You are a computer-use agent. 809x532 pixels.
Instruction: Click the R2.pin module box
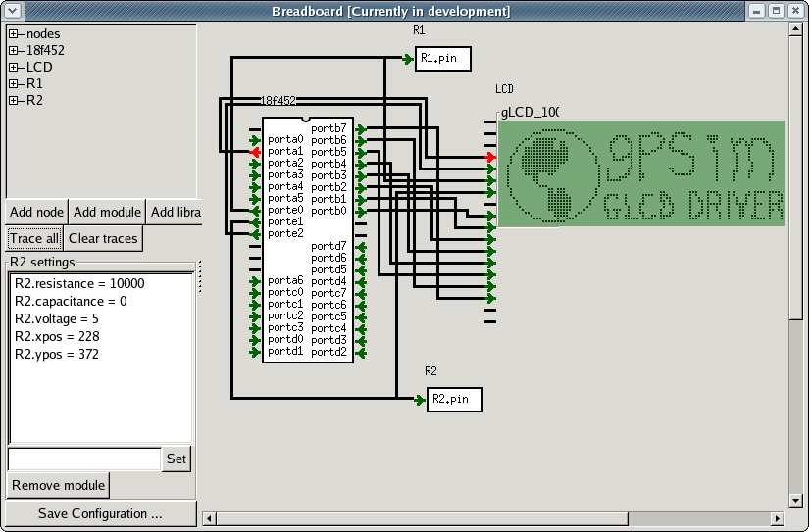(x=457, y=399)
